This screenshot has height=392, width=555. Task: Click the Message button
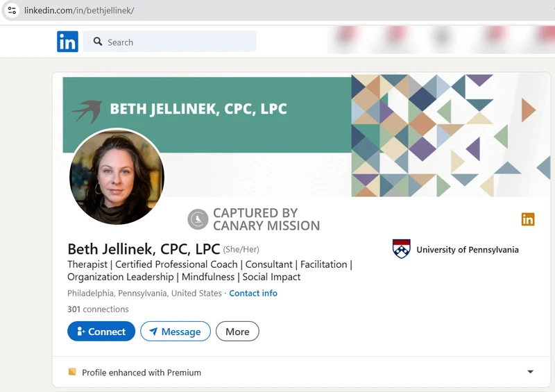(176, 332)
